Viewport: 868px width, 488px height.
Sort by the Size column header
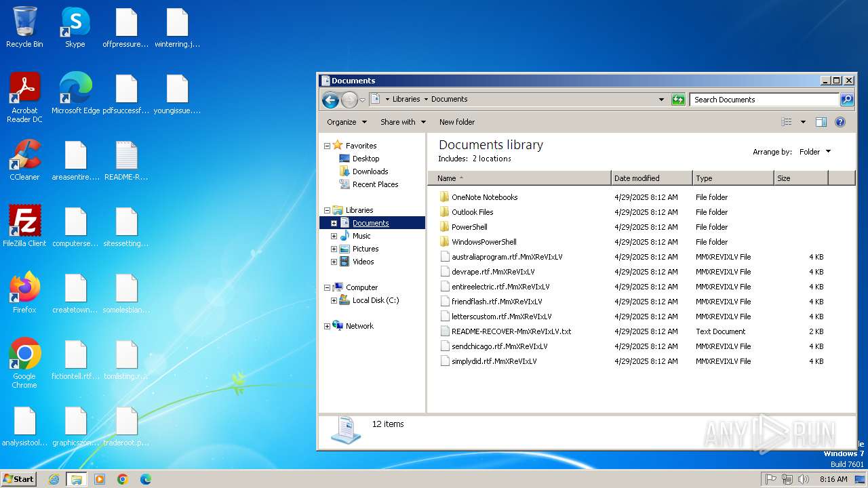[x=801, y=178]
